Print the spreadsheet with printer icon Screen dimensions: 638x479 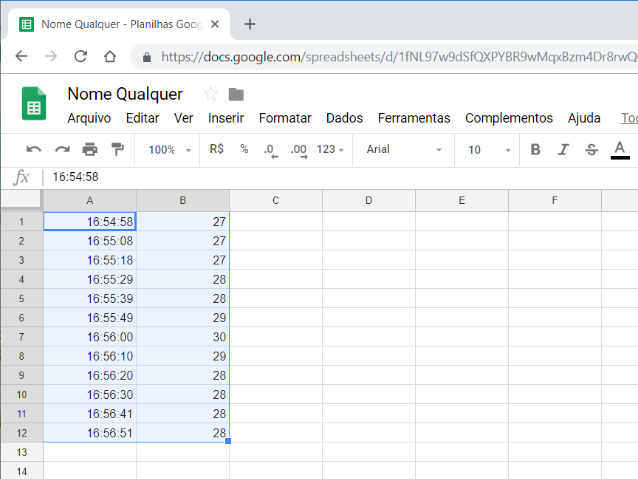[90, 149]
